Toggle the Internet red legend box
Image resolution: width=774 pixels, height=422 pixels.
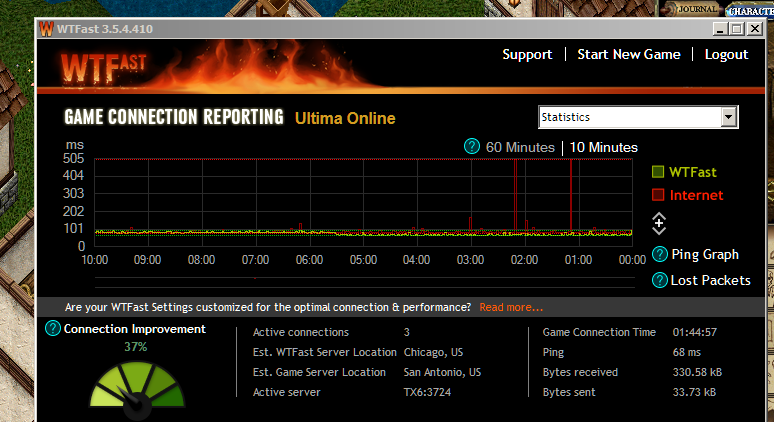[x=658, y=195]
